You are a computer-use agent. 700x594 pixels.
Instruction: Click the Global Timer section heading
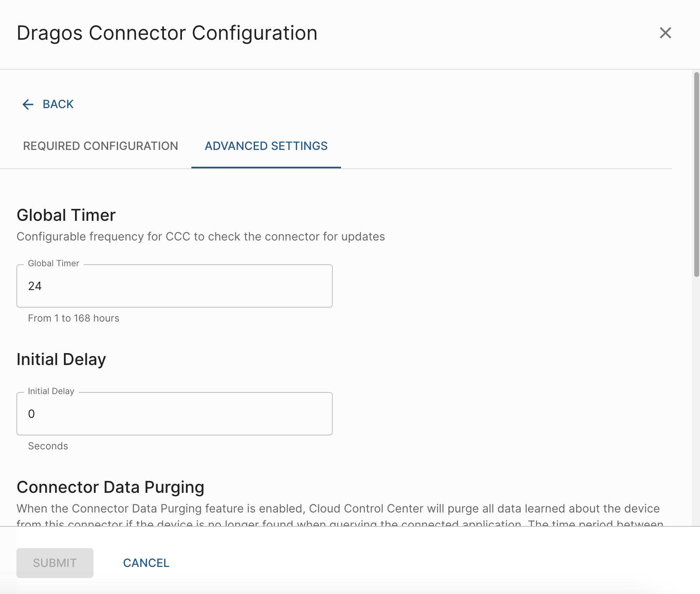click(x=66, y=215)
